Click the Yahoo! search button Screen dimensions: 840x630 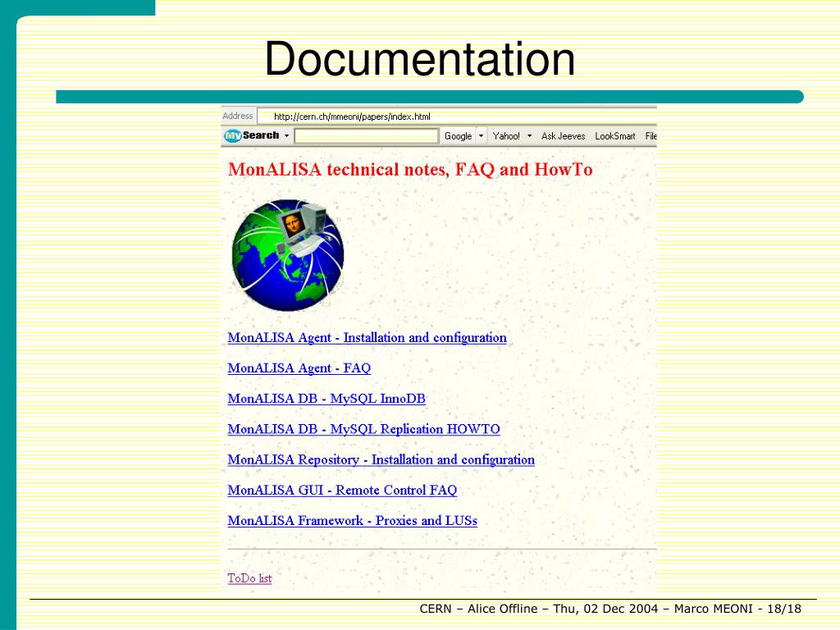point(506,136)
